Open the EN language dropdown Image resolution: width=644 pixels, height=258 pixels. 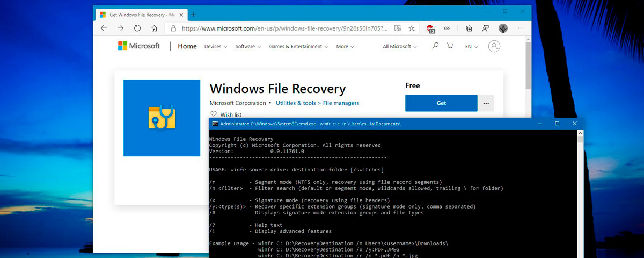click(x=471, y=47)
